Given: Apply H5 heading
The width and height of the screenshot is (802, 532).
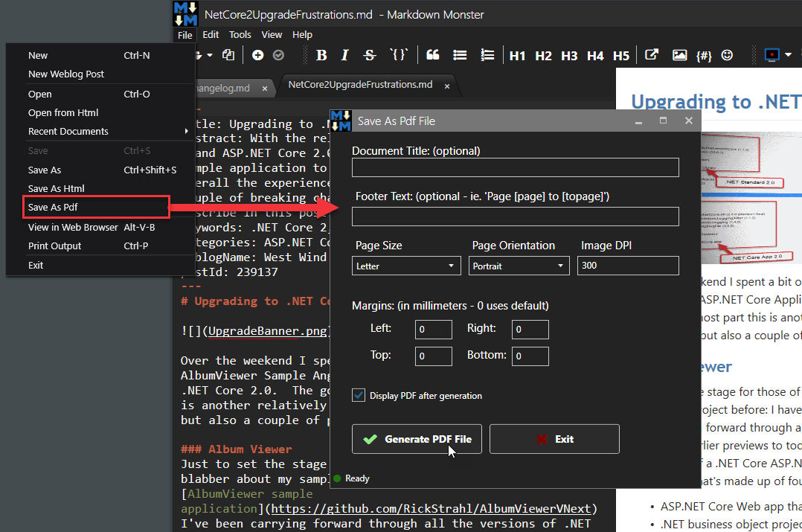Looking at the screenshot, I should pyautogui.click(x=621, y=56).
